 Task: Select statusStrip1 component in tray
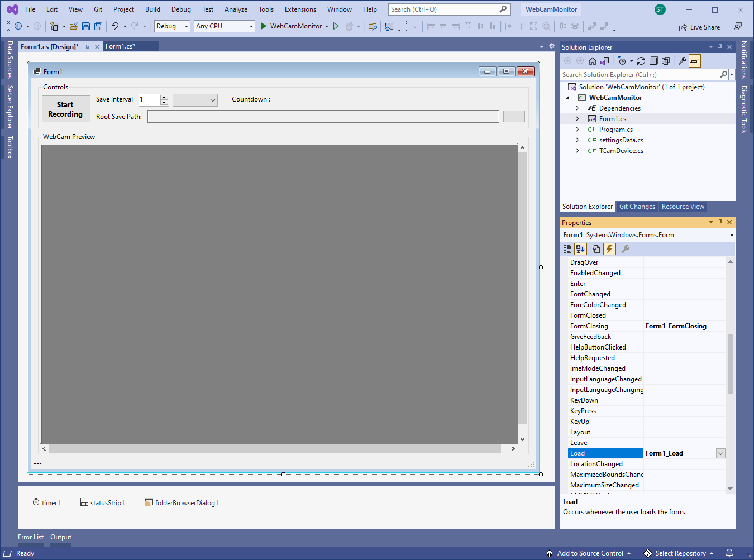pos(102,502)
